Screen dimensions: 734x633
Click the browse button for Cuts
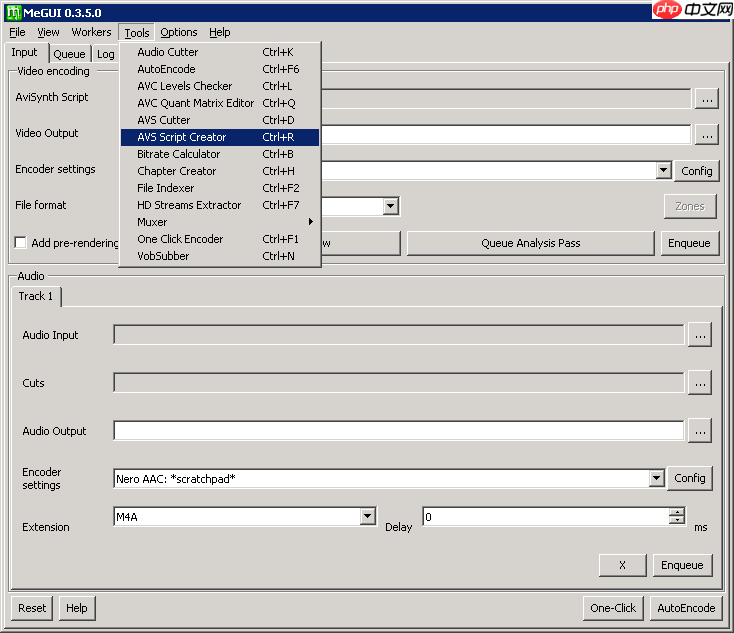point(699,383)
